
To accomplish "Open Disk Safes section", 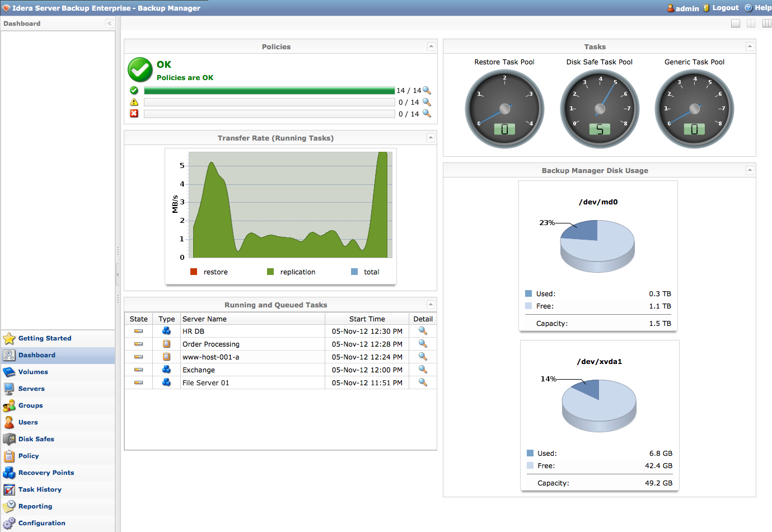I will (x=36, y=439).
